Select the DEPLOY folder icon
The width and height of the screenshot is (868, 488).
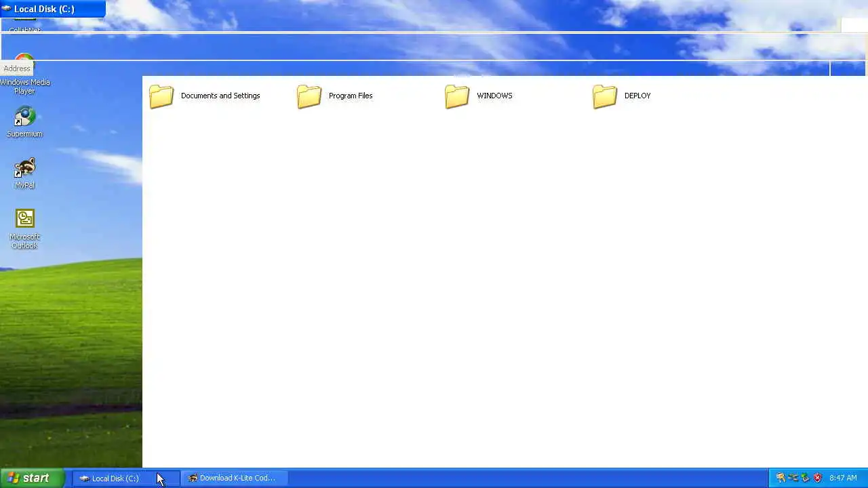605,96
